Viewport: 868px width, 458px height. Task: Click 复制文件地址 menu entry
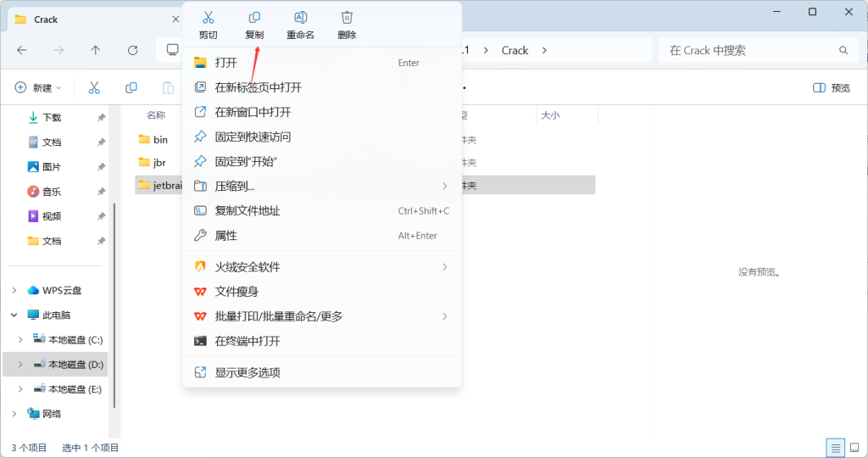(x=321, y=211)
